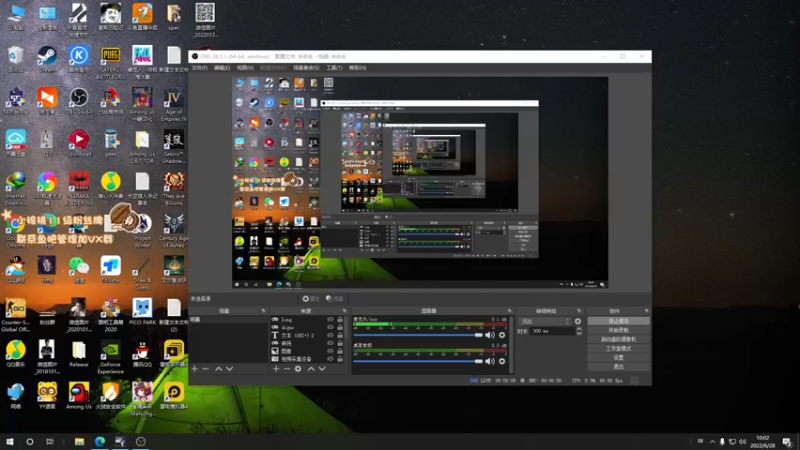Image resolution: width=800 pixels, height=450 pixels.
Task: Open Steam desktop shortcut icon
Action: tap(47, 55)
